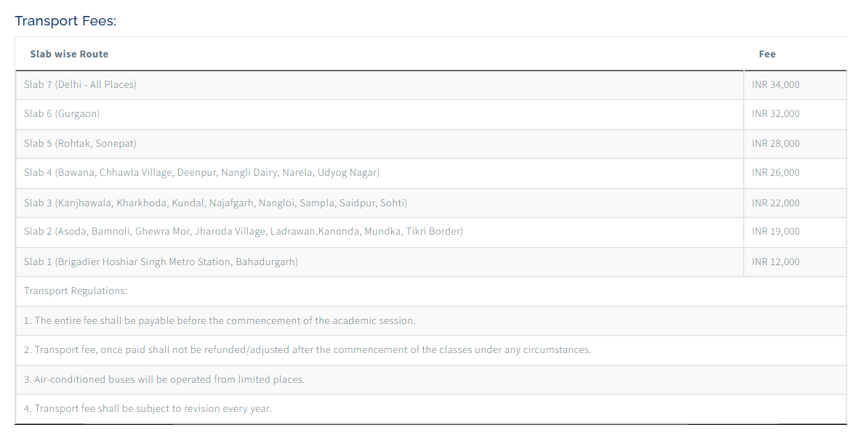Click the air-conditioned buses regulation

tap(164, 379)
